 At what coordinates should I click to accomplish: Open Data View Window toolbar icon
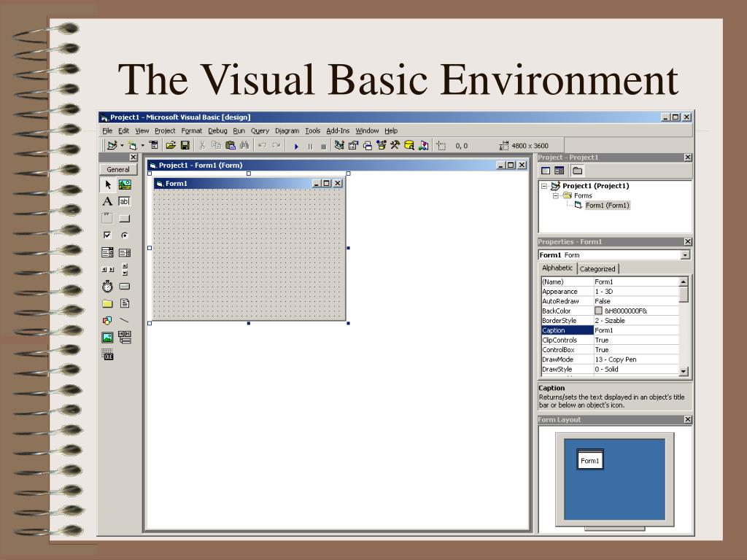[409, 146]
